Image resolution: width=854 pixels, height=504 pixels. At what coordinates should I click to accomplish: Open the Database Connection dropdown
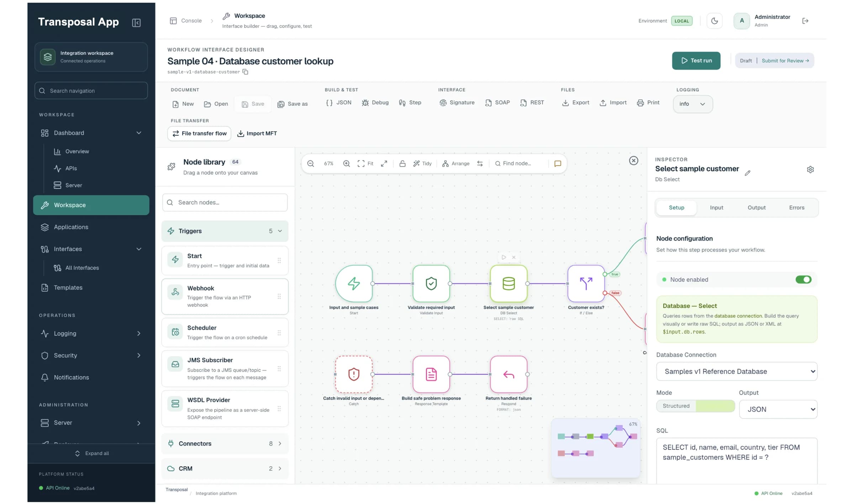point(737,371)
